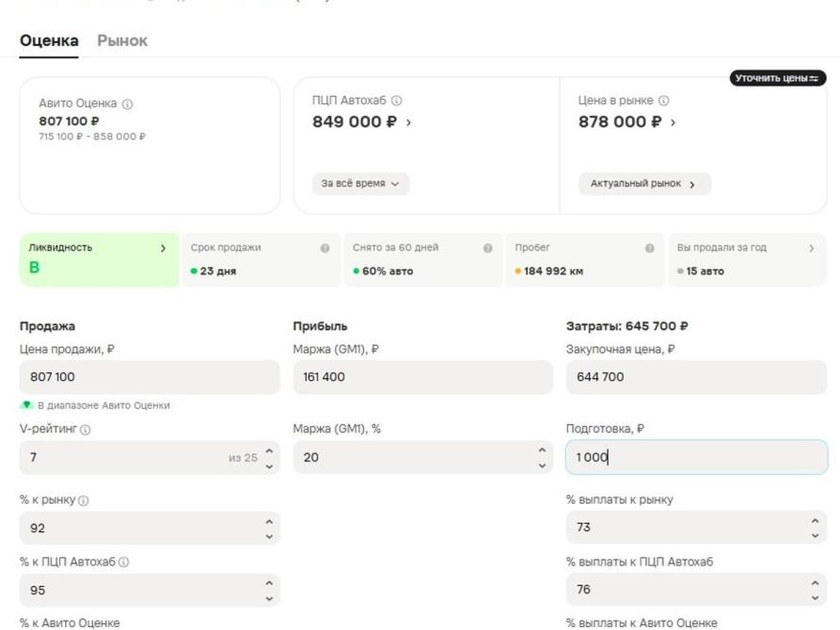The width and height of the screenshot is (840, 630).
Task: Open the За всё время period dropdown
Action: click(x=360, y=183)
